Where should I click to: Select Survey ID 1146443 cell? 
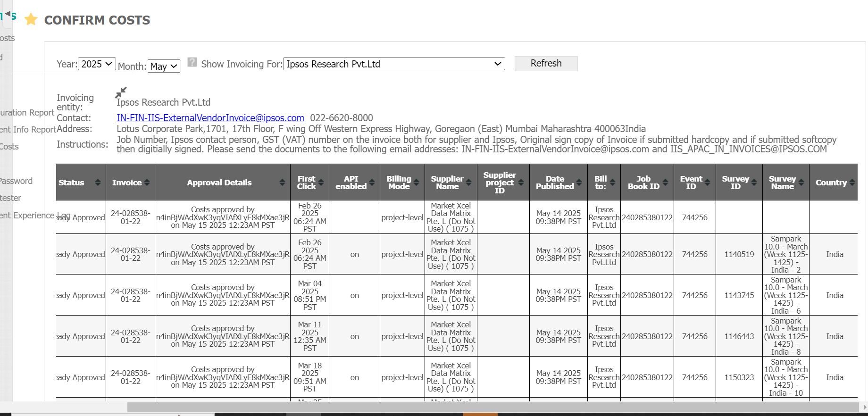tap(739, 336)
